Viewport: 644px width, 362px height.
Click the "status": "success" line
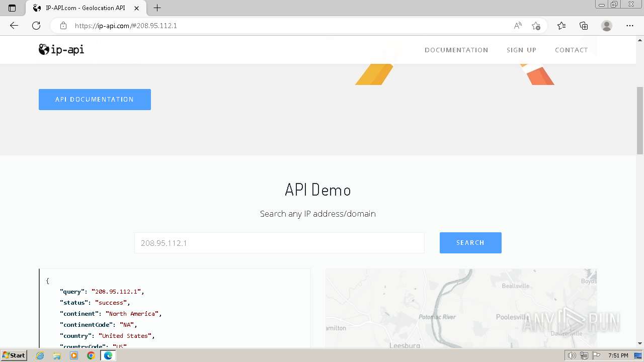pyautogui.click(x=95, y=303)
